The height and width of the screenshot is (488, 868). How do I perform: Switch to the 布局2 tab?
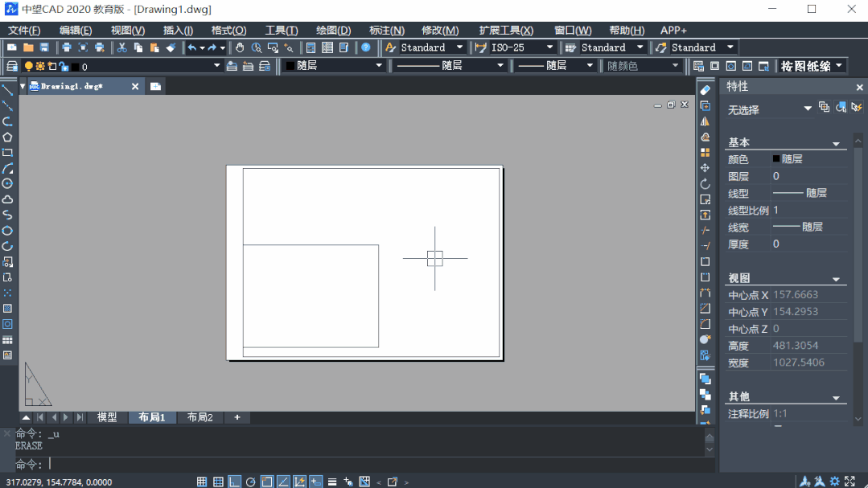pos(200,417)
